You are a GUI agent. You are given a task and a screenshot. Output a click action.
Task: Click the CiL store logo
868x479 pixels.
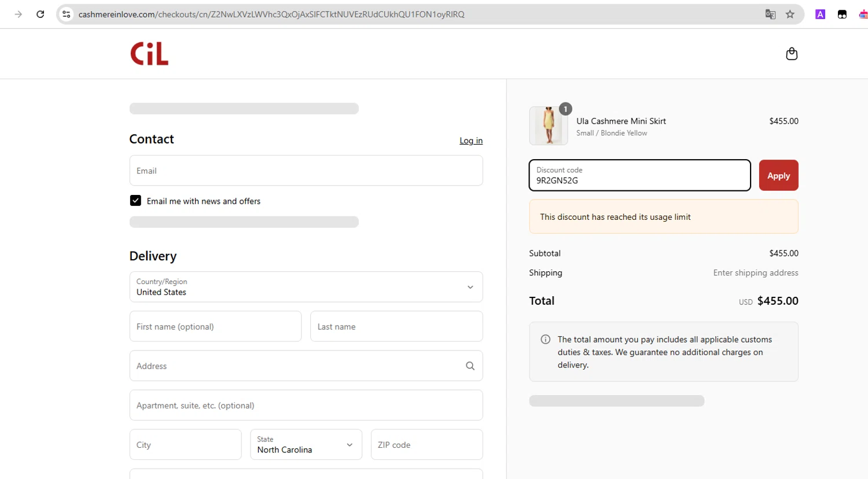coord(149,54)
